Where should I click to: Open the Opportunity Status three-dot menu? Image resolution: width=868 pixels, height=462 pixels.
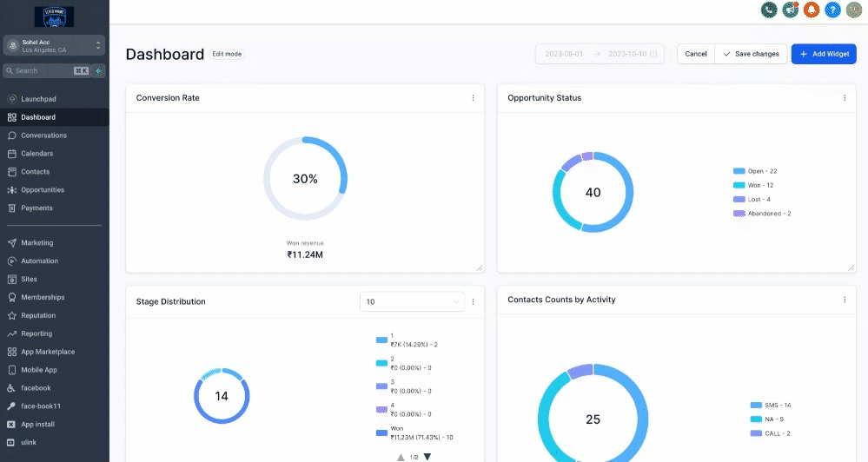pos(845,98)
